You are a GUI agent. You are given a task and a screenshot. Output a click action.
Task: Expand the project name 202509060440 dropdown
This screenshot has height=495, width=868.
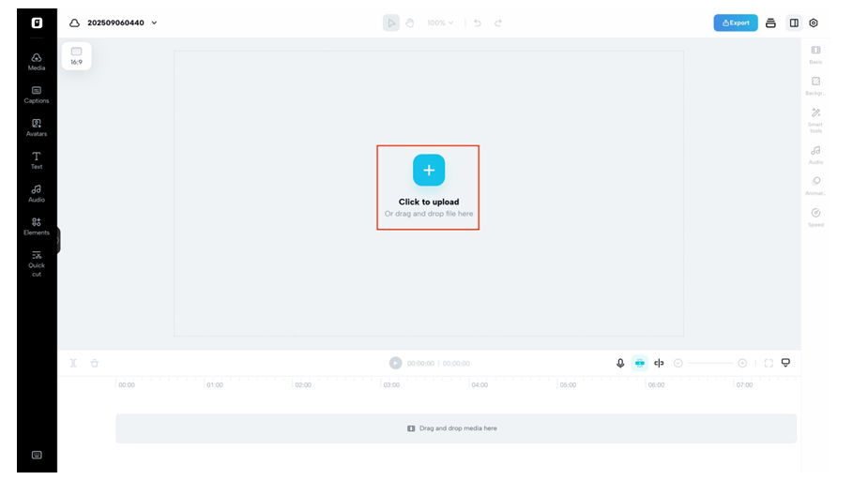[x=154, y=22]
